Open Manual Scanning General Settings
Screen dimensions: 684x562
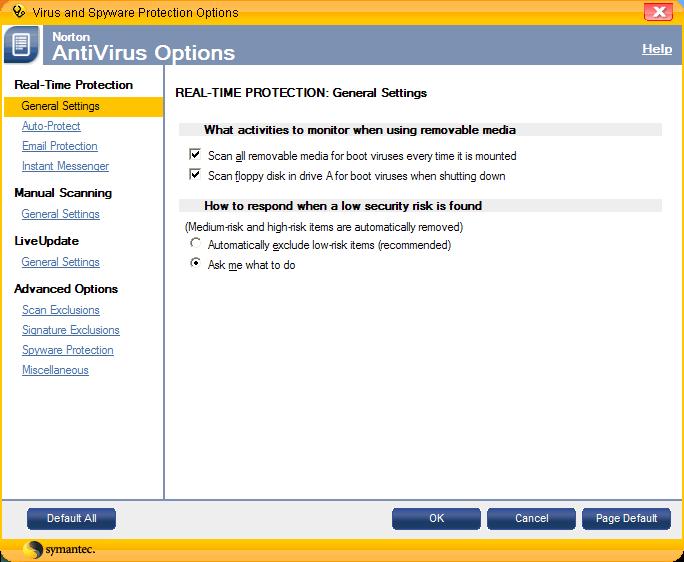click(x=61, y=214)
